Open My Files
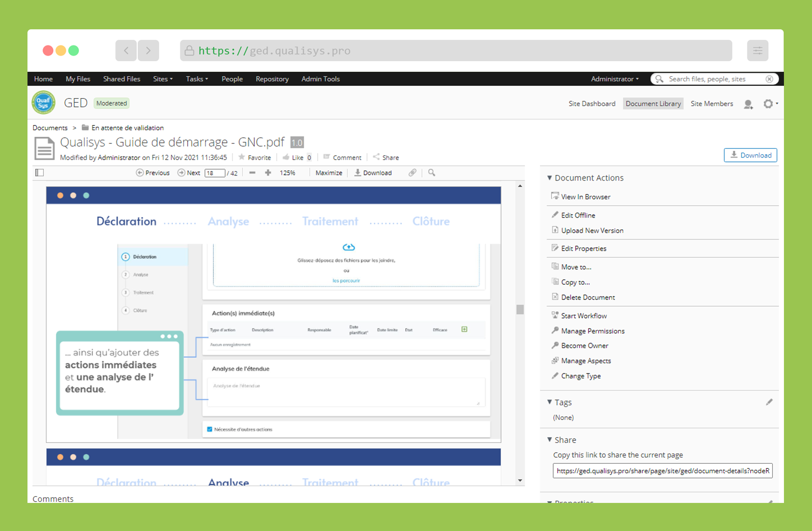This screenshot has height=531, width=812. pos(78,79)
